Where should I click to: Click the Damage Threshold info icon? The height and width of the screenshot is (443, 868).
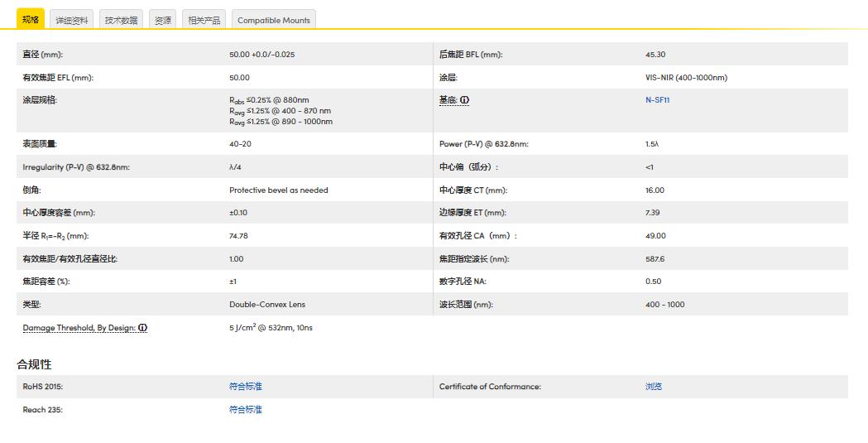click(x=143, y=328)
